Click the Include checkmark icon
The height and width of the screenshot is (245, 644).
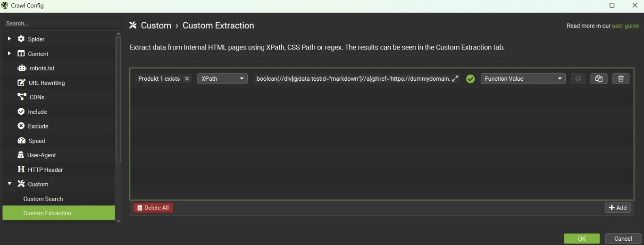(x=21, y=111)
